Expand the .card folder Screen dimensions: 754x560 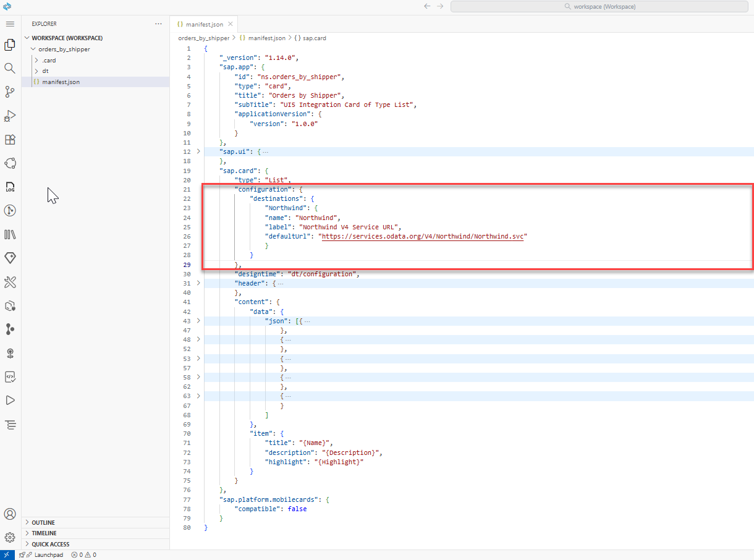pos(36,60)
